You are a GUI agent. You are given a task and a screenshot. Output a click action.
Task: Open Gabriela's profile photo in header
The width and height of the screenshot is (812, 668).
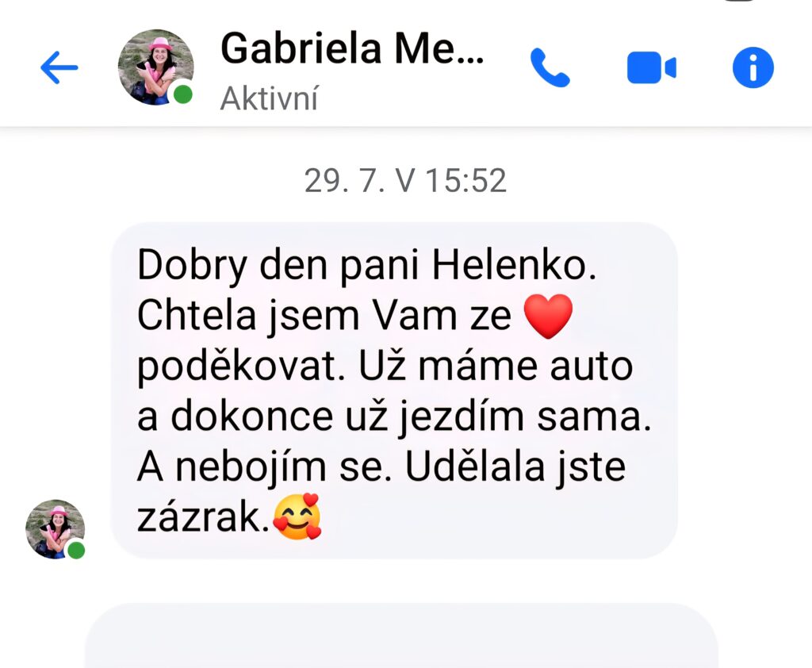pos(156,67)
